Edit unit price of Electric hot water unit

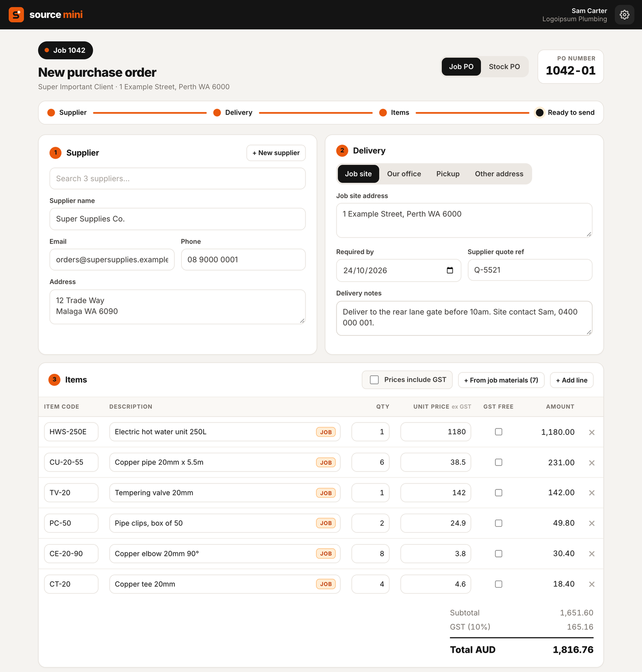(x=436, y=432)
